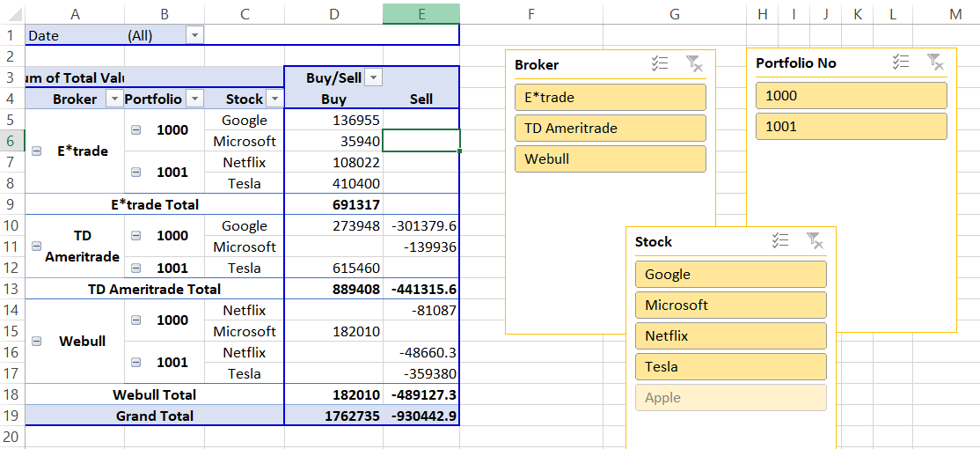Collapse the E*trade broker group
980x449 pixels.
pyautogui.click(x=36, y=151)
